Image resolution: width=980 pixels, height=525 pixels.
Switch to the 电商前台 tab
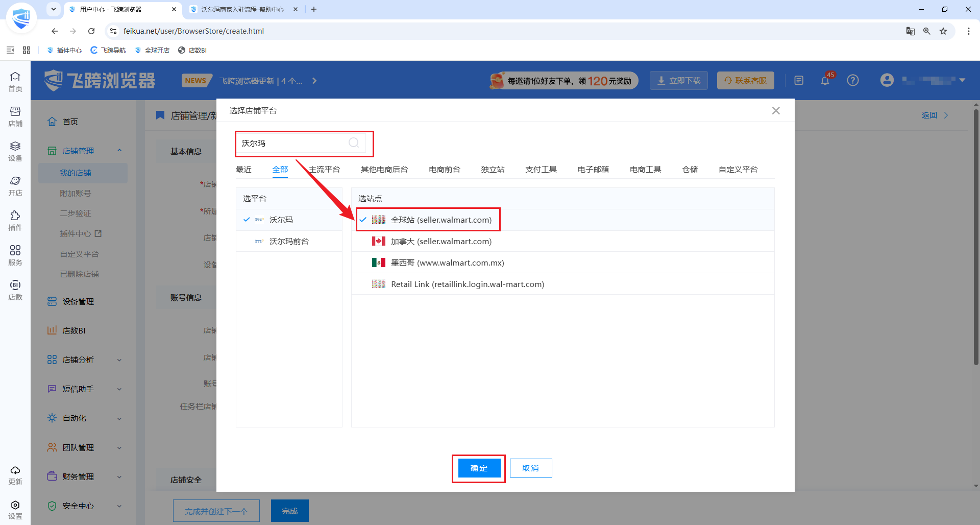coord(445,169)
